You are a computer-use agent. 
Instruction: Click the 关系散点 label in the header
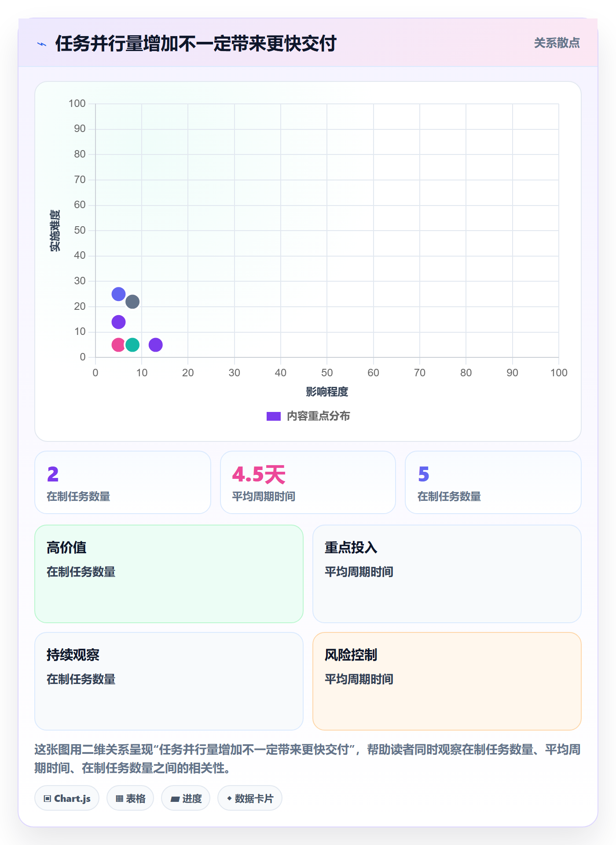557,43
